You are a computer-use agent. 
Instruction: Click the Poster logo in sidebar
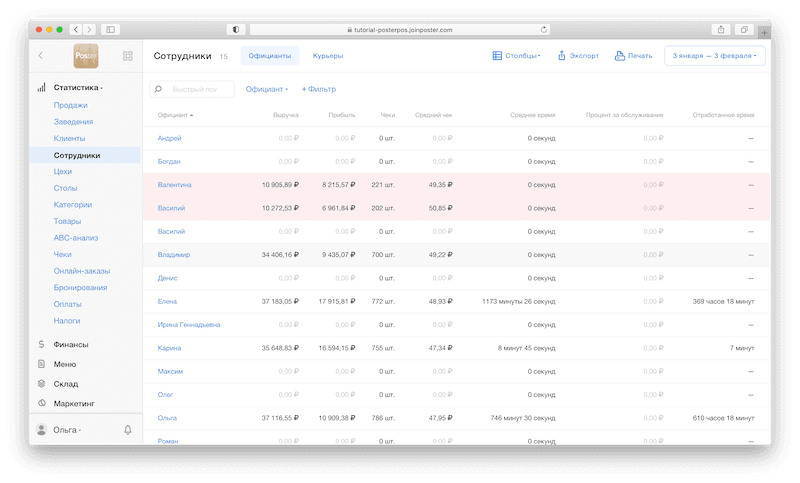click(x=86, y=56)
